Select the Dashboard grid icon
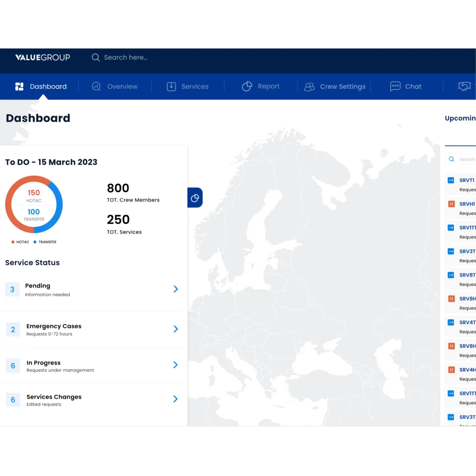Image resolution: width=476 pixels, height=476 pixels. pyautogui.click(x=19, y=86)
